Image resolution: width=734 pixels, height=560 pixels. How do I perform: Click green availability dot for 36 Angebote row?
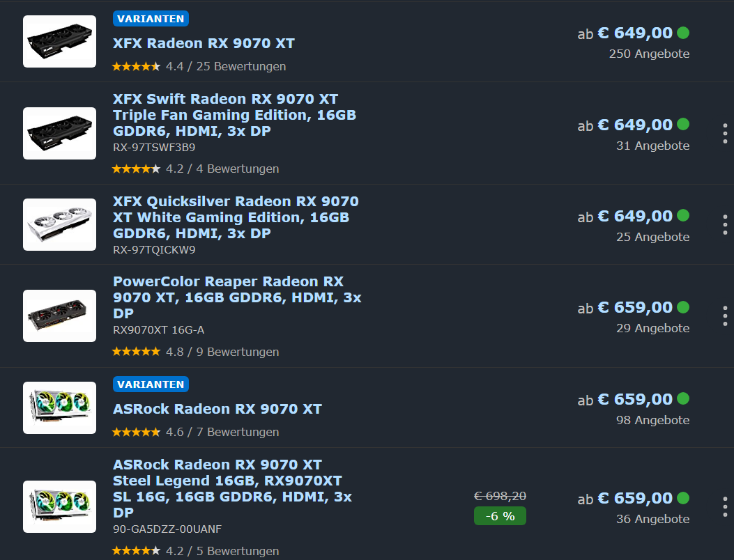click(x=683, y=498)
